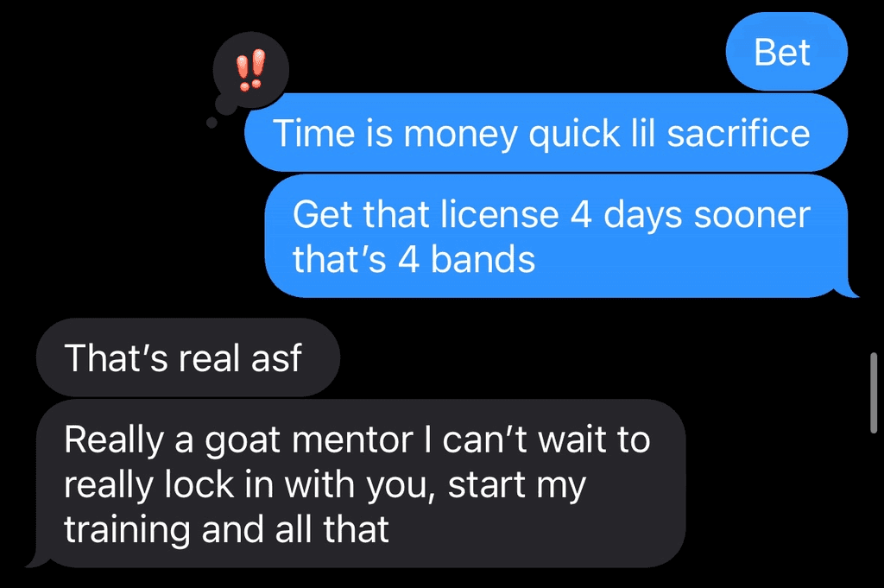884x588 pixels.
Task: Select the "Bet" message bubble
Action: click(x=786, y=52)
